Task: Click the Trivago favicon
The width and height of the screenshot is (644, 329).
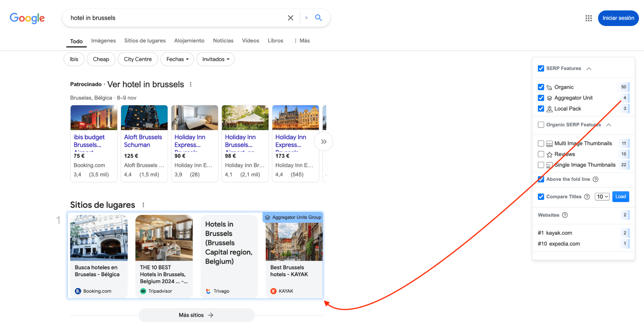Action: pos(208,291)
